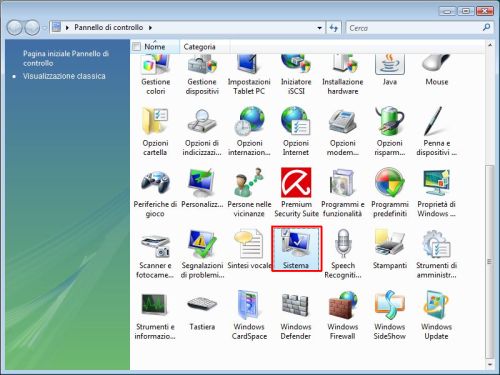Refresh the address bar location
This screenshot has width=500, height=375.
333,28
